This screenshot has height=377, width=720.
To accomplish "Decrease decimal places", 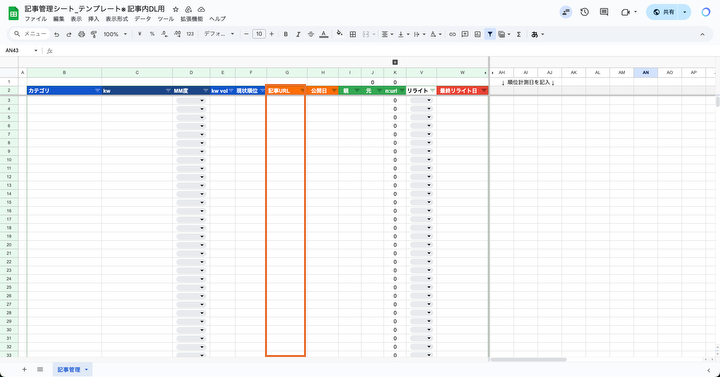I will pos(164,34).
